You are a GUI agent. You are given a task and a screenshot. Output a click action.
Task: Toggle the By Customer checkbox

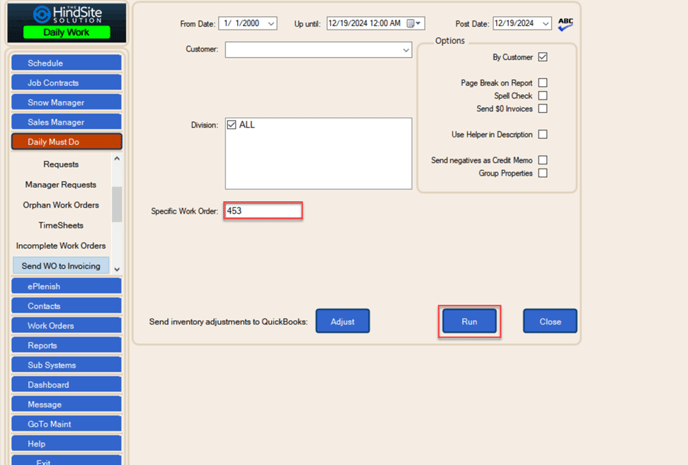click(x=543, y=57)
